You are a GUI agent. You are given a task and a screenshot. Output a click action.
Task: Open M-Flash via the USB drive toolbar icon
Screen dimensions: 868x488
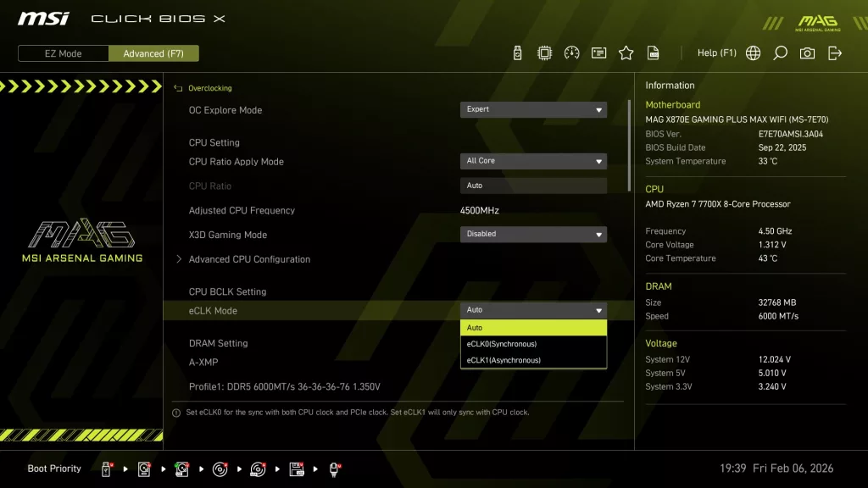point(517,53)
